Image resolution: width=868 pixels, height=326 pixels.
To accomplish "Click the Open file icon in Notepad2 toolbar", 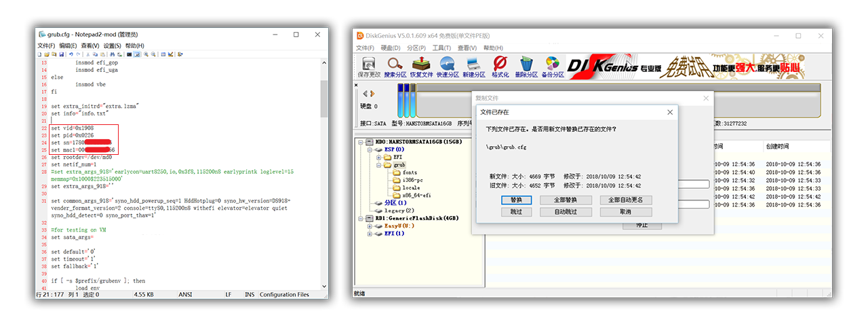I will pyautogui.click(x=47, y=54).
